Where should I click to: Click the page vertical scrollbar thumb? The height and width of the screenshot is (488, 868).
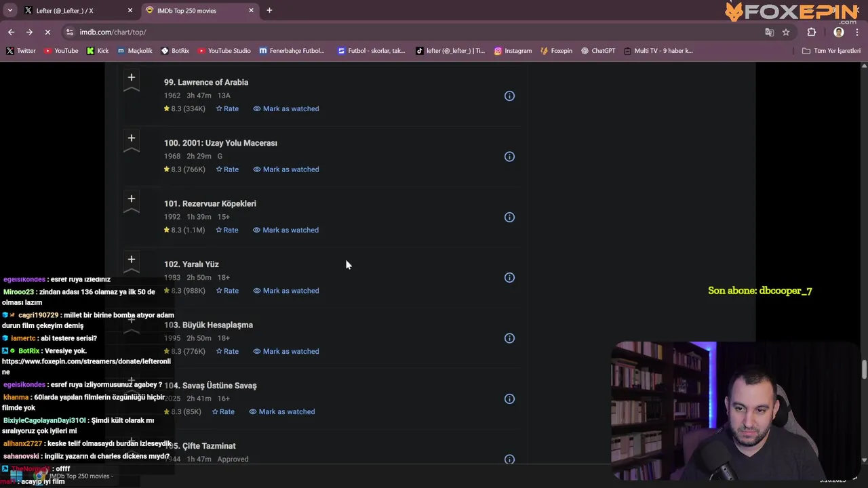click(864, 370)
